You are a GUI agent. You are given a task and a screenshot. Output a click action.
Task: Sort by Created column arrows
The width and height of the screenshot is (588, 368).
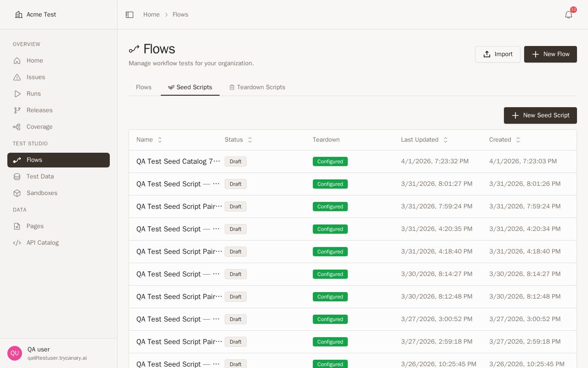(518, 140)
